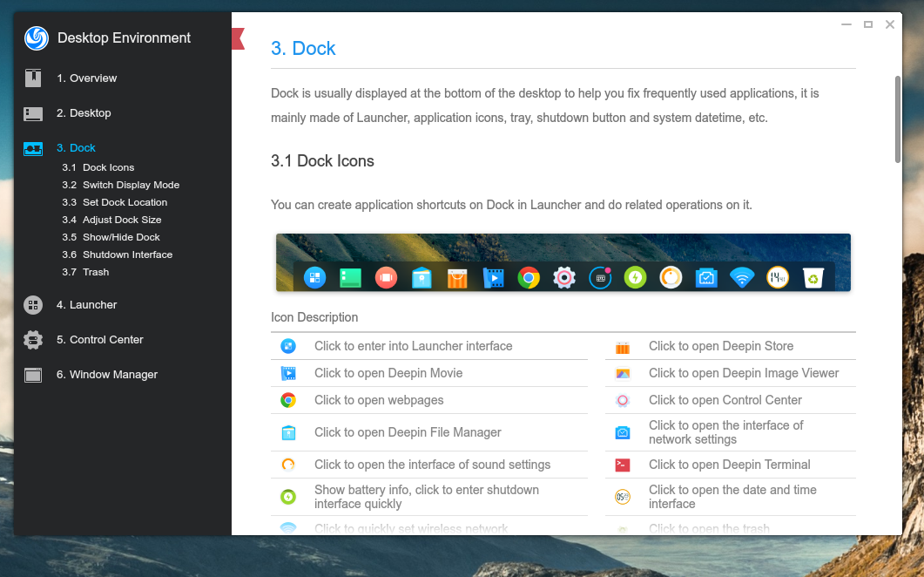Click the Control Center gear in dock image

[564, 277]
